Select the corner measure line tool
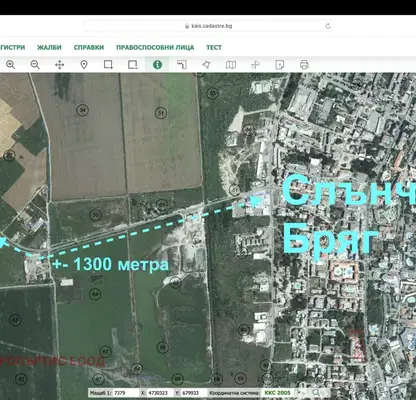 [182, 64]
